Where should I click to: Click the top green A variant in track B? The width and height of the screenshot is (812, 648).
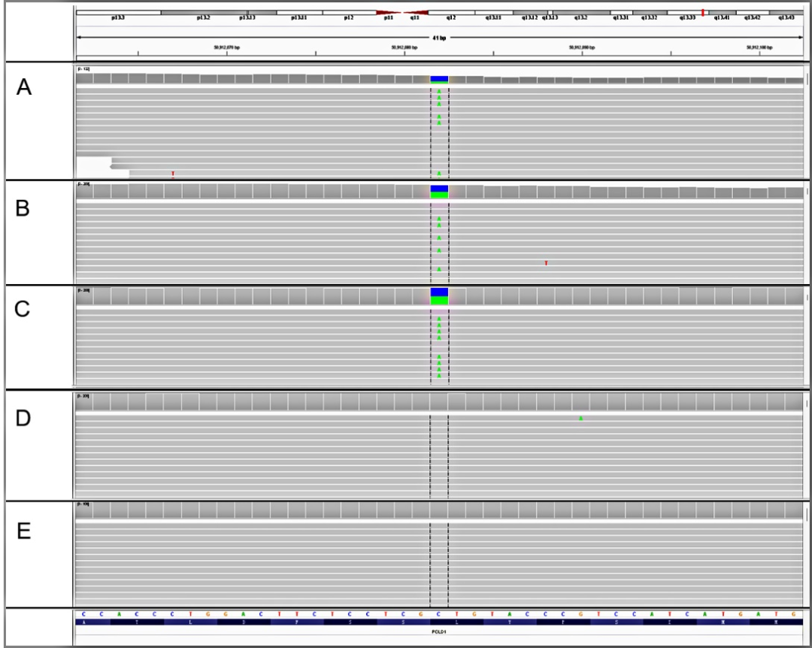pos(439,218)
